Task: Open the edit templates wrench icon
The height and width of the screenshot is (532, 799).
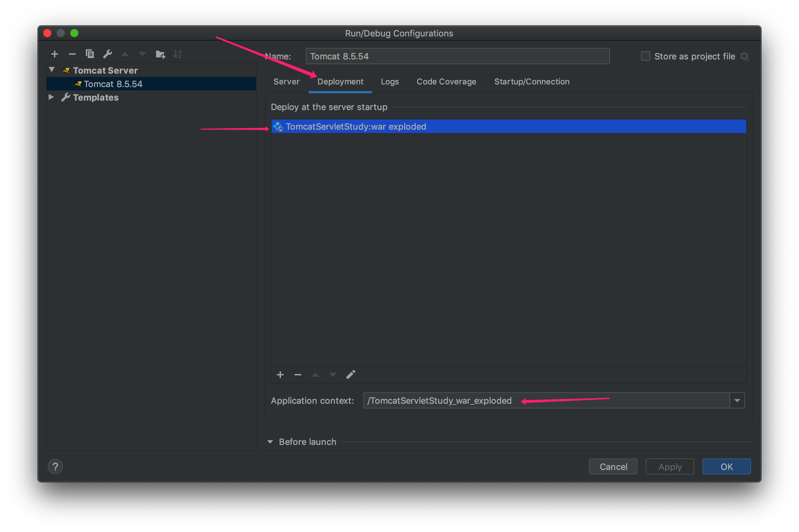Action: point(108,54)
